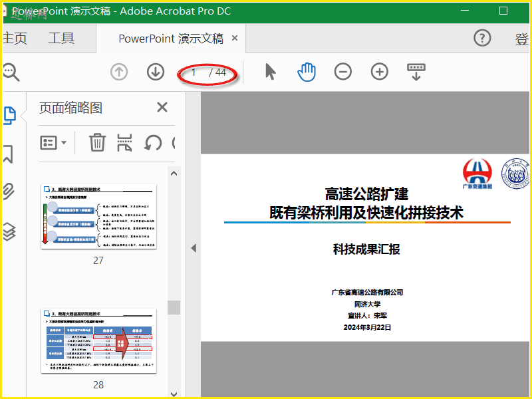
Task: Maximize the Acrobat window
Action: pyautogui.click(x=503, y=11)
